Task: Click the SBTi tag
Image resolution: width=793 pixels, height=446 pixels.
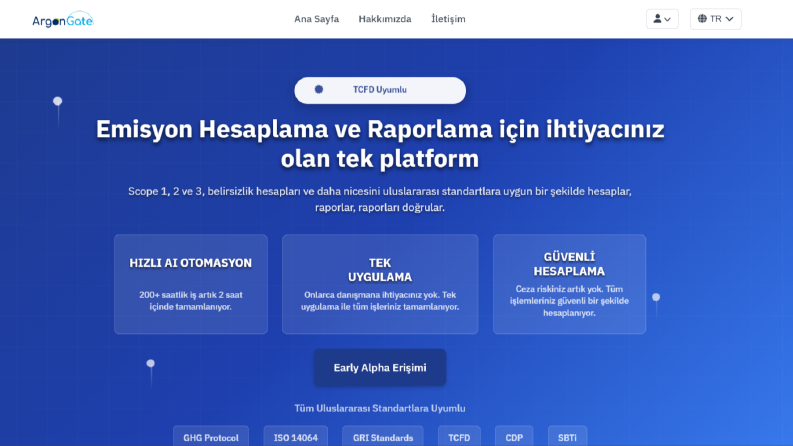Action: (567, 437)
